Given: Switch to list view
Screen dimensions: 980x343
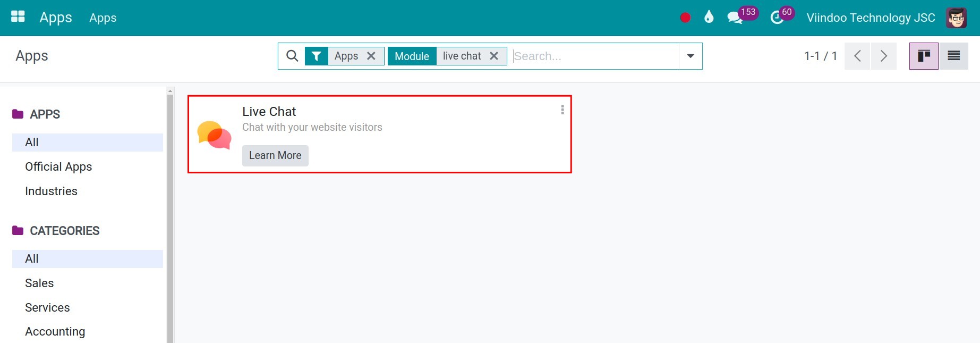Looking at the screenshot, I should click(x=953, y=56).
